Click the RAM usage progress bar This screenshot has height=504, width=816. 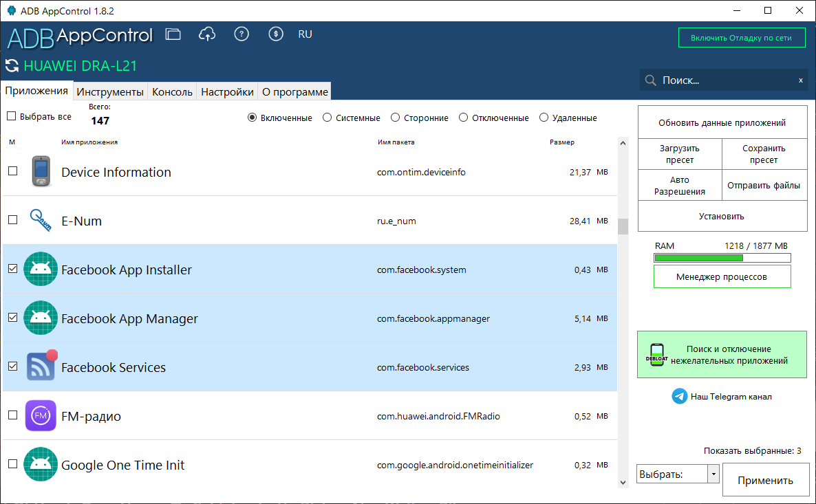click(722, 258)
